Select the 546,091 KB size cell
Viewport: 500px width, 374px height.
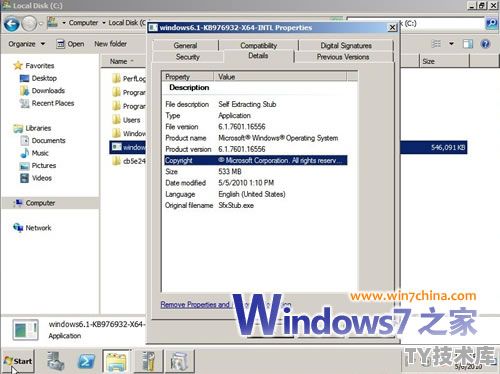(x=448, y=147)
